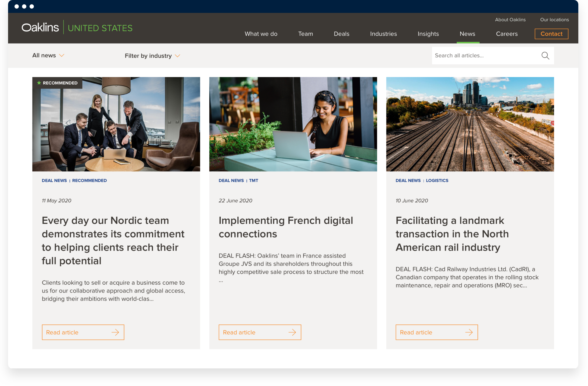Viewport: 588px width, 386px height.
Task: Open the woman with laptop thumbnail
Action: pyautogui.click(x=293, y=124)
